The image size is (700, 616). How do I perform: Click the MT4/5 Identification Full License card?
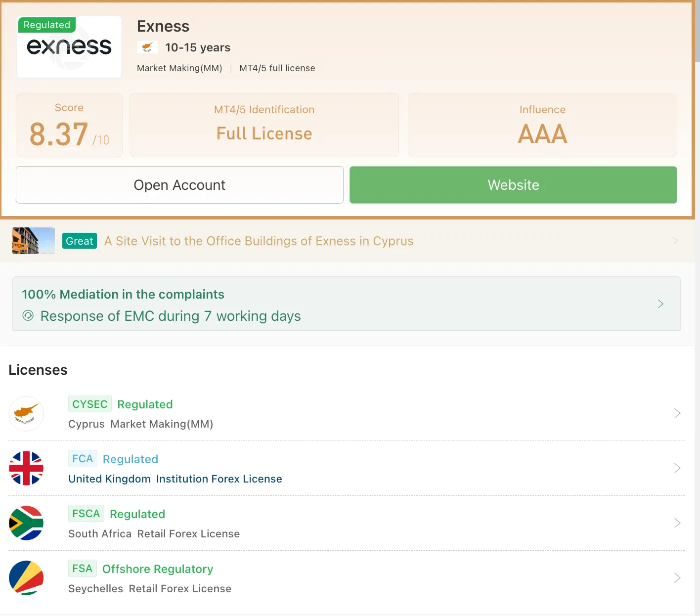pos(264,126)
